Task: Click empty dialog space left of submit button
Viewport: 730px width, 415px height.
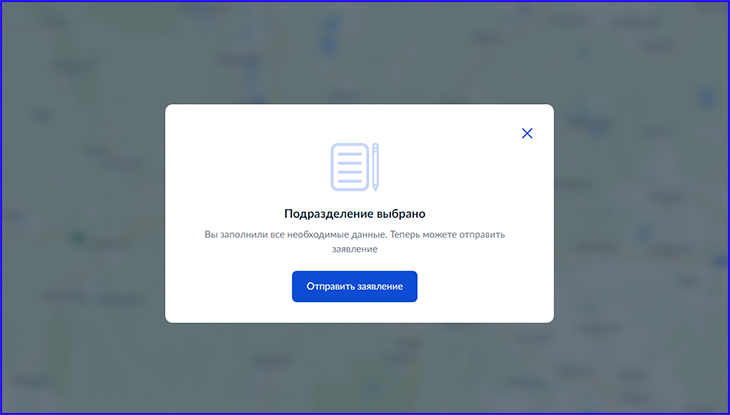Action: click(230, 287)
